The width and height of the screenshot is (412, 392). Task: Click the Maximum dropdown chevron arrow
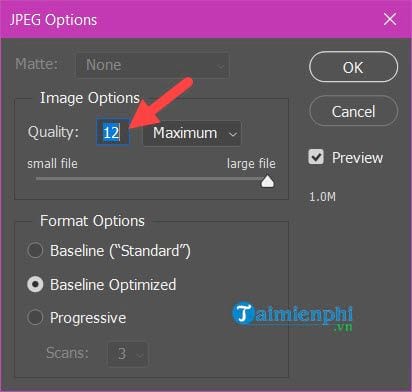coord(233,134)
